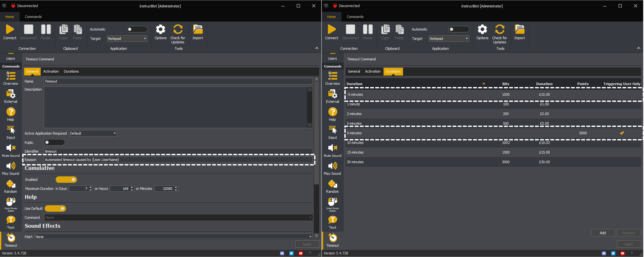The image size is (644, 257).
Task: Select Swap Mouse Button in left sidebar
Action: [11, 204]
